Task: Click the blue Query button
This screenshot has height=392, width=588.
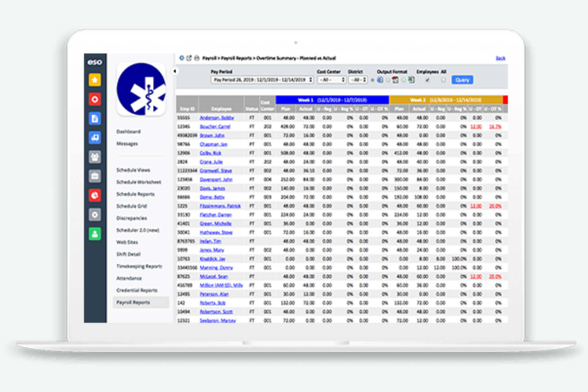Action: pyautogui.click(x=462, y=80)
